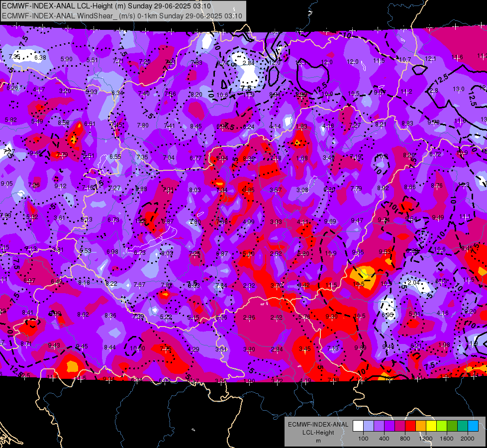Click the legend tick value '400'
Image resolution: width=487 pixels, height=448 pixels.
tap(384, 439)
